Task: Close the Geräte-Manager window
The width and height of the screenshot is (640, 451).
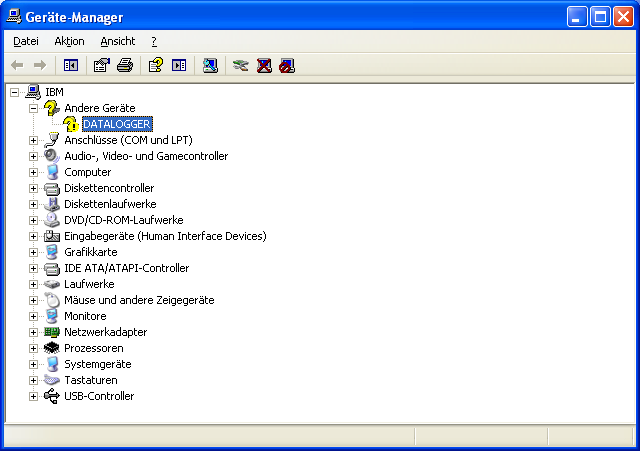Action: [623, 17]
